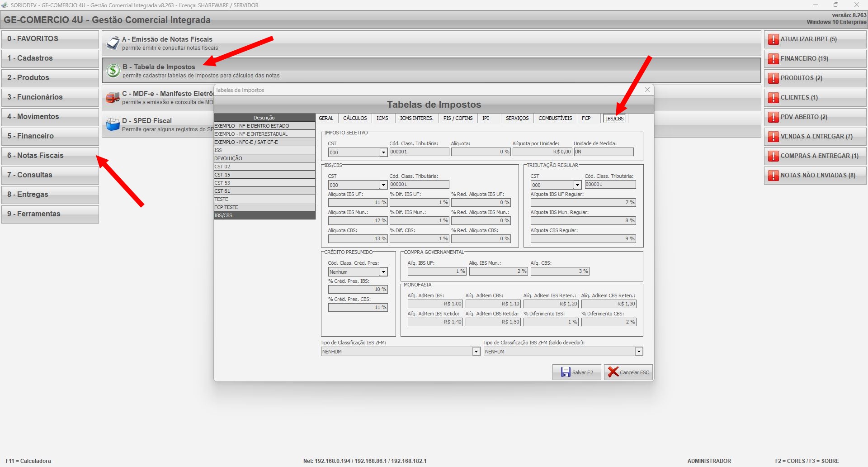Expand the Imposto Seletivo CST dropdown

(x=383, y=152)
